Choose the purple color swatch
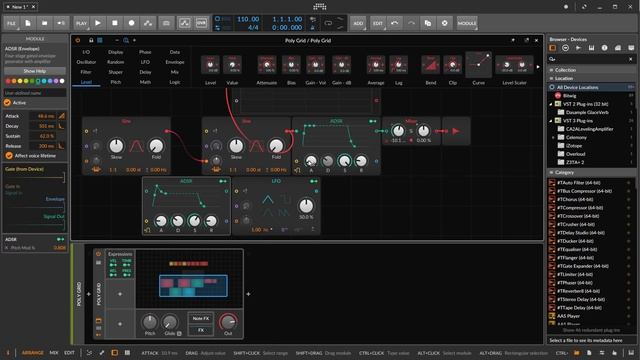The height and width of the screenshot is (360, 640). [x=56, y=81]
